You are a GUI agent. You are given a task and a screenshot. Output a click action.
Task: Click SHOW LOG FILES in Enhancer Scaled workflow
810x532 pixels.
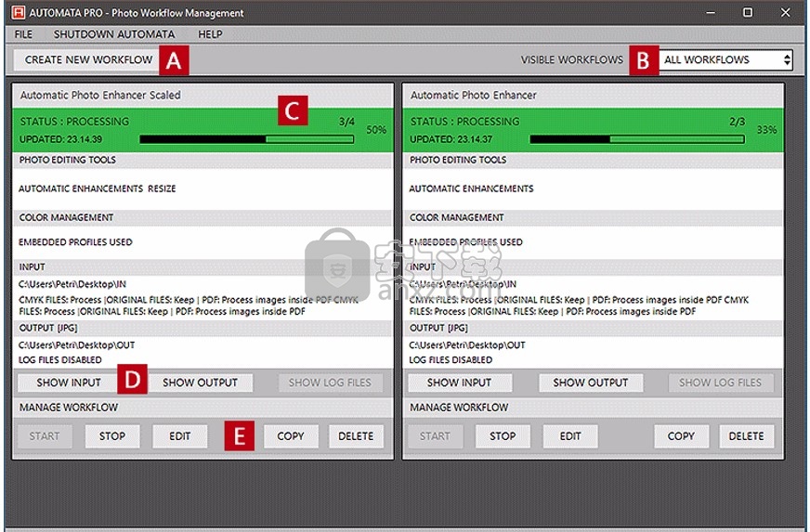point(330,383)
